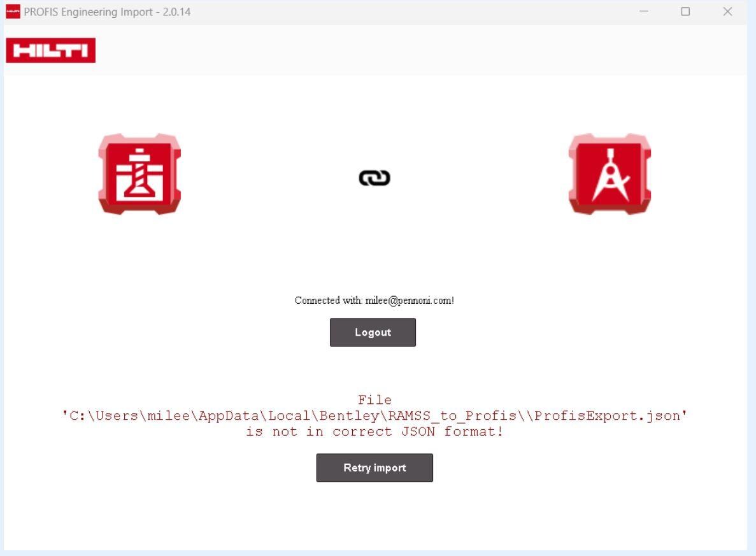
Task: Click the window maximize control
Action: pyautogui.click(x=685, y=10)
